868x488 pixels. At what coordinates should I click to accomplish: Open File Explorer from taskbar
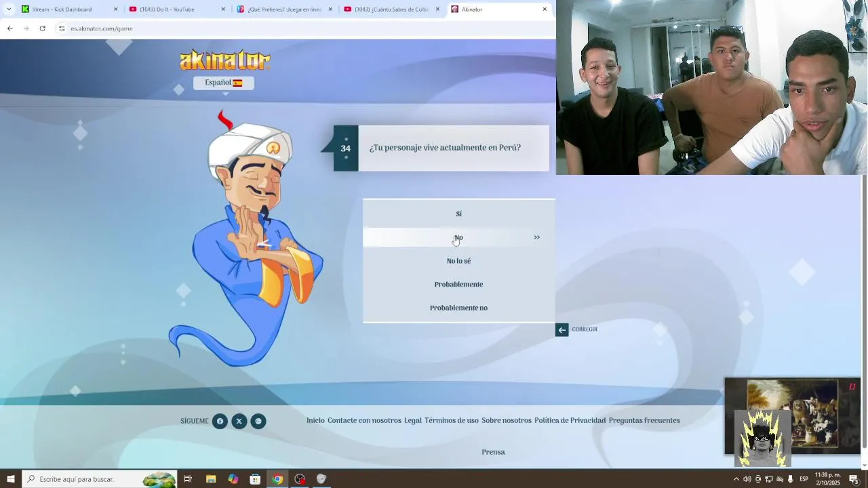211,479
